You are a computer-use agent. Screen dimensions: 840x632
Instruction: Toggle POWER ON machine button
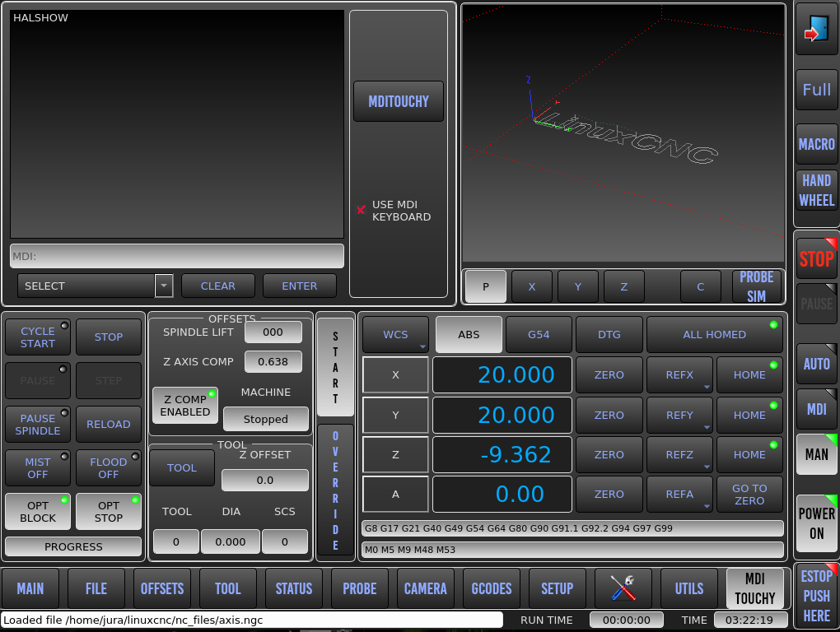[x=816, y=523]
